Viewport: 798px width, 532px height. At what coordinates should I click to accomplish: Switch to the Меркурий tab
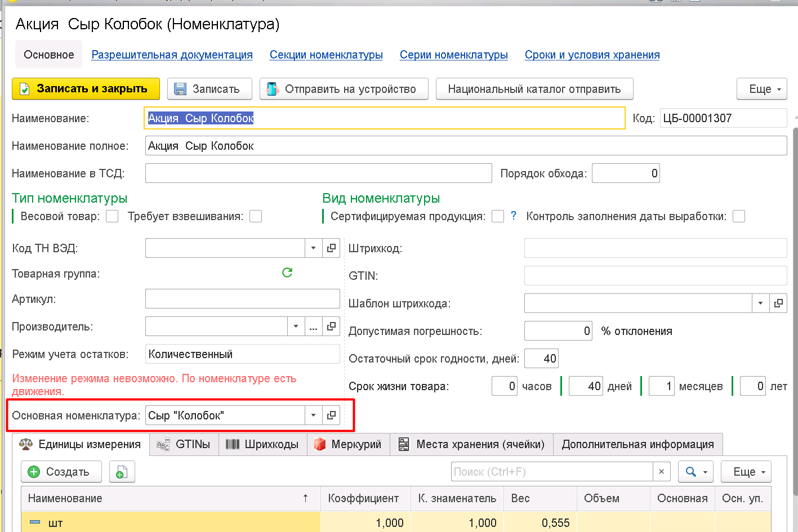click(x=348, y=444)
